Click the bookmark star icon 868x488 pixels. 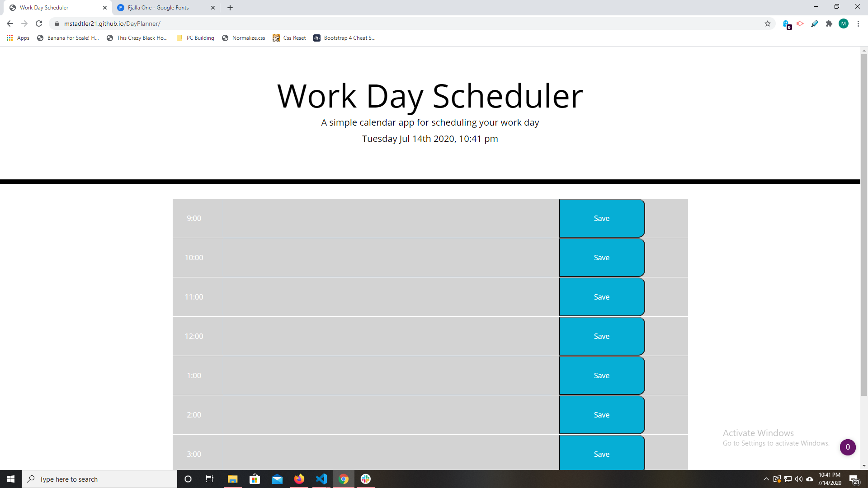[768, 23]
